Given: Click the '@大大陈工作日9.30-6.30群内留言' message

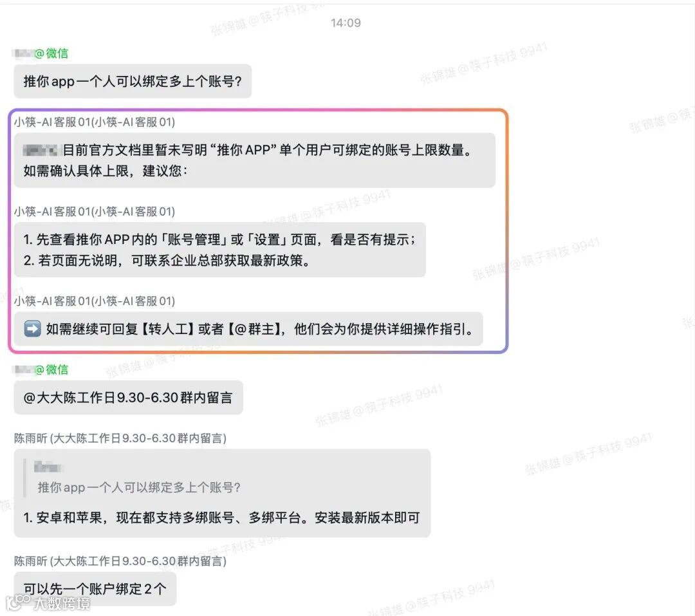Looking at the screenshot, I should 128,397.
